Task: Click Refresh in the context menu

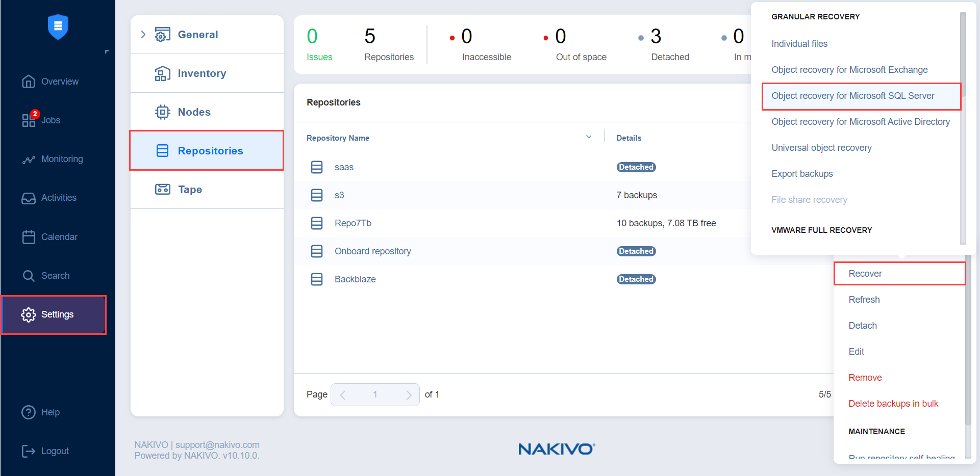Action: click(864, 300)
